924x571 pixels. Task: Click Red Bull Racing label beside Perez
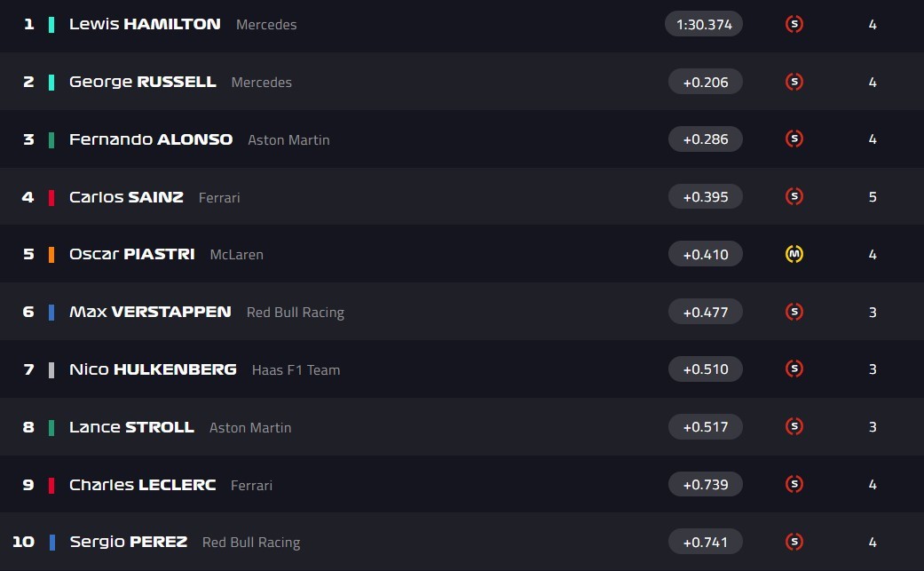[x=251, y=542]
